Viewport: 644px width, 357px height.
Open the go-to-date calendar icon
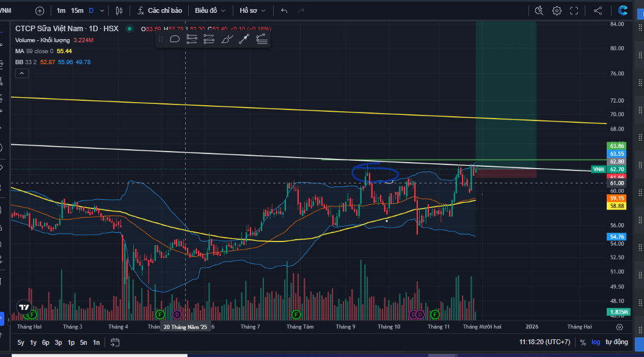[x=115, y=342]
